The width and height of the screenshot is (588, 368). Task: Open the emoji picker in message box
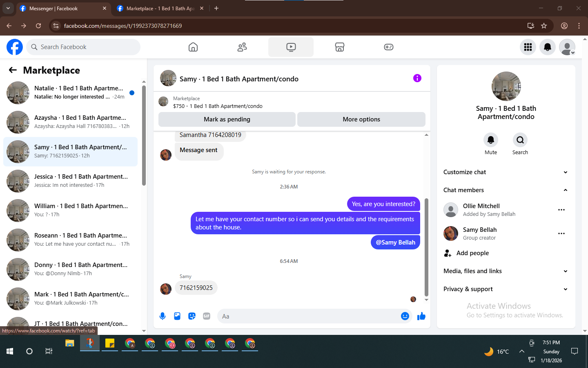click(405, 316)
